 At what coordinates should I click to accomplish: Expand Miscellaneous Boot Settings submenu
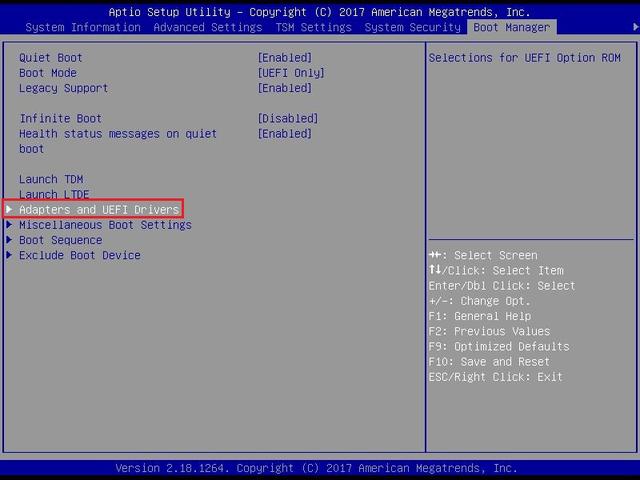(x=105, y=225)
